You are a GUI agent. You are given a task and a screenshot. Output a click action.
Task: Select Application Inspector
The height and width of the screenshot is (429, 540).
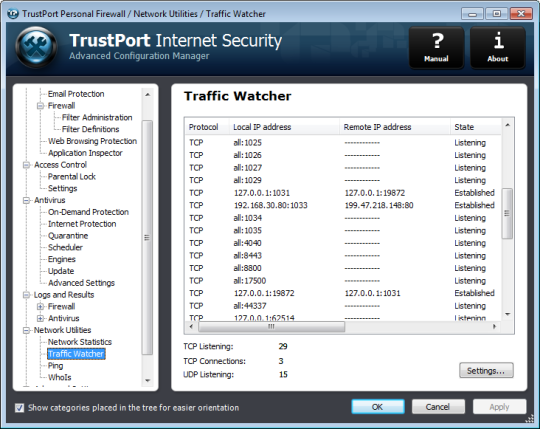coord(85,153)
